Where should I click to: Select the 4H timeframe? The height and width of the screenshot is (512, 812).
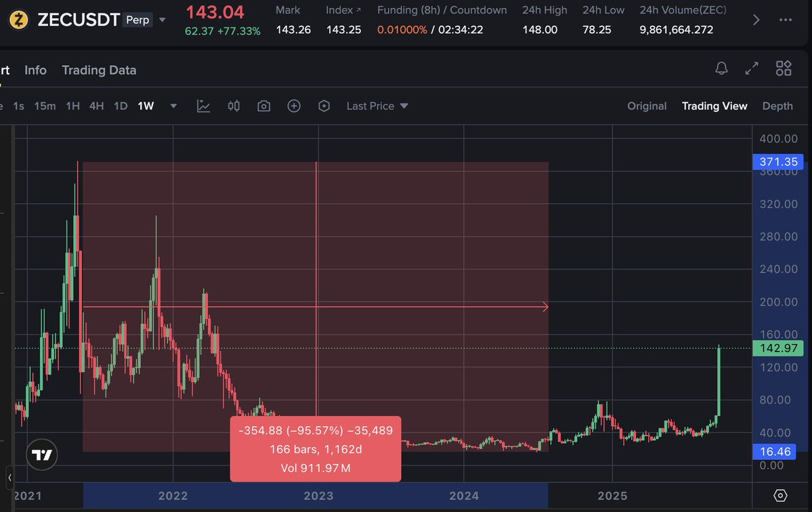point(96,106)
